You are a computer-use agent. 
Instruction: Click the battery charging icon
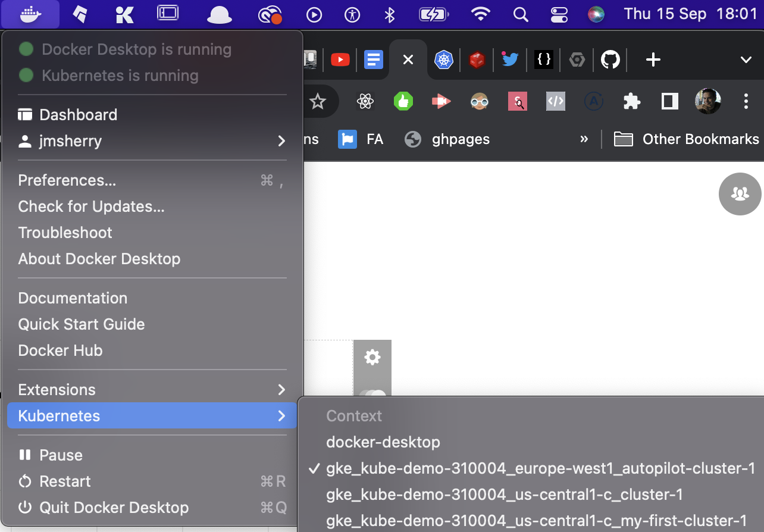(x=434, y=14)
